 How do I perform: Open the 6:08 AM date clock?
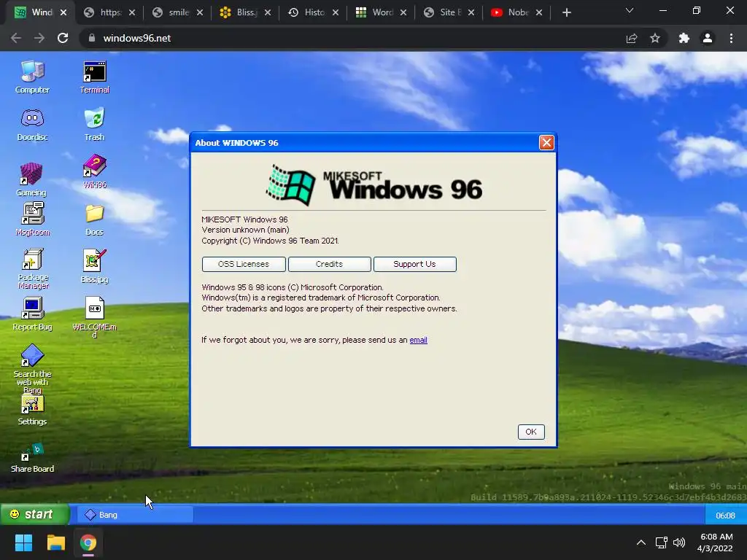pos(715,542)
